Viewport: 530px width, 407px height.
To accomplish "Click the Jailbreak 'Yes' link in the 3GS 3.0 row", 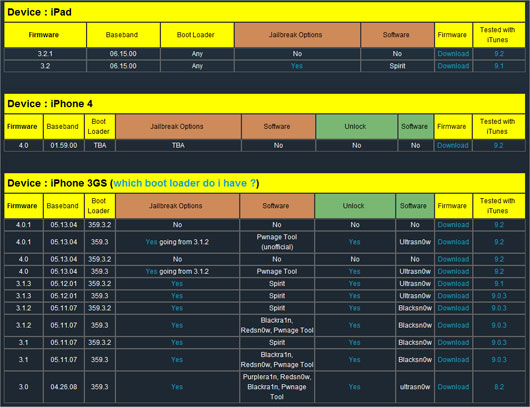I will click(x=177, y=387).
